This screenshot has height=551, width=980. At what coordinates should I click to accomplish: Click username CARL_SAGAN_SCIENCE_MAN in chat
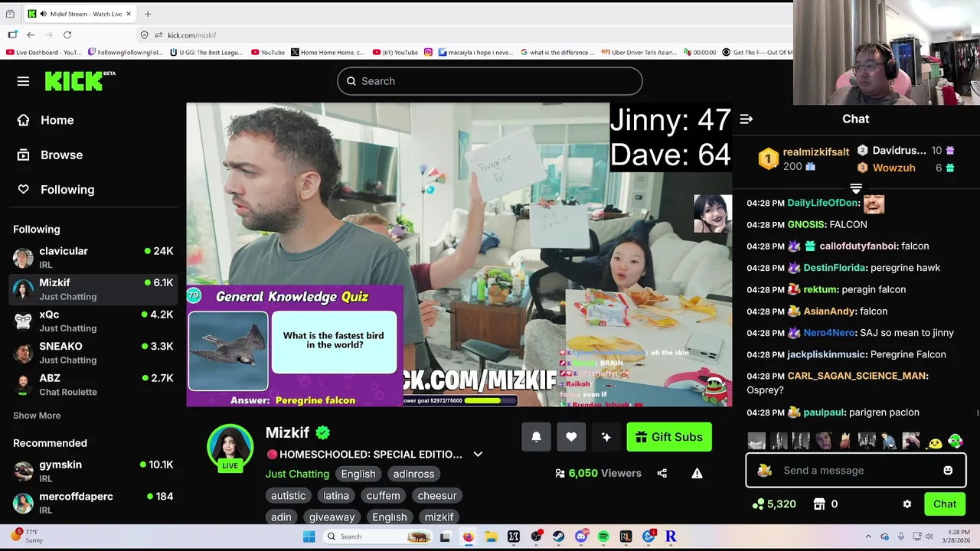[857, 376]
